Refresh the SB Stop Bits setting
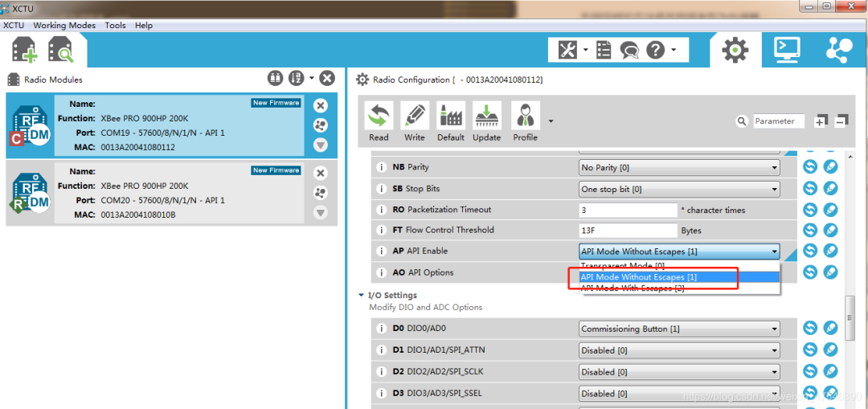Image resolution: width=868 pixels, height=409 pixels. coord(810,188)
